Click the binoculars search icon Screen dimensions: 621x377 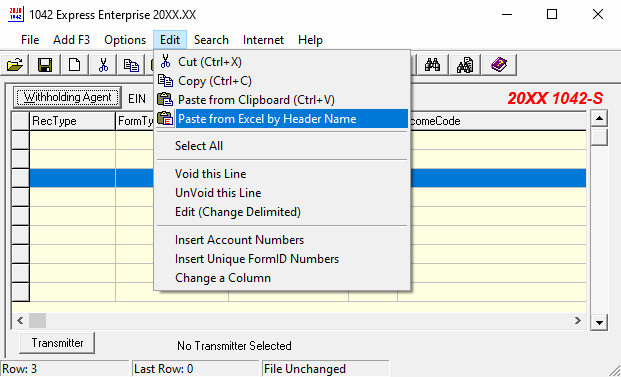point(432,65)
